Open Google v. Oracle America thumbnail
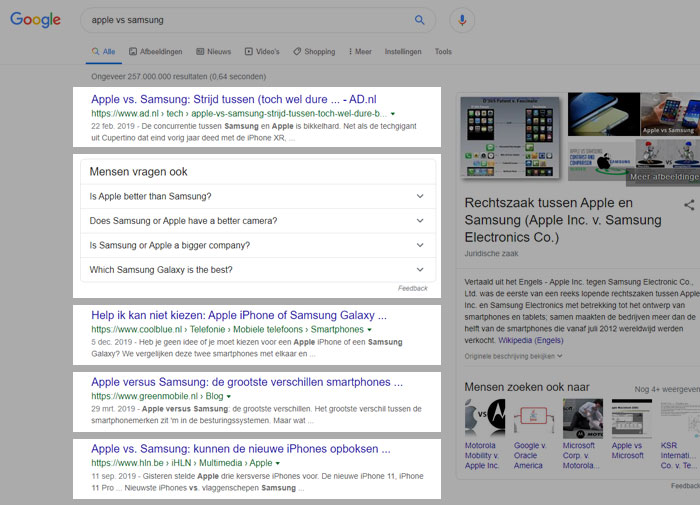The width and height of the screenshot is (700, 505). click(534, 417)
